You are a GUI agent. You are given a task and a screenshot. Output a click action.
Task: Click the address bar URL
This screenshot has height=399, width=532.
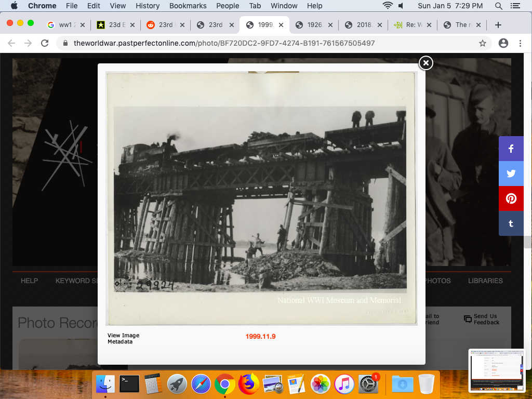coord(223,43)
